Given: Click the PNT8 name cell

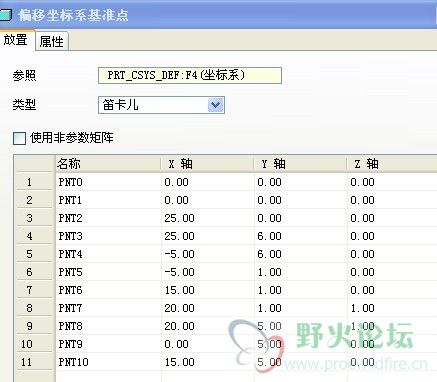Looking at the screenshot, I should point(108,326).
